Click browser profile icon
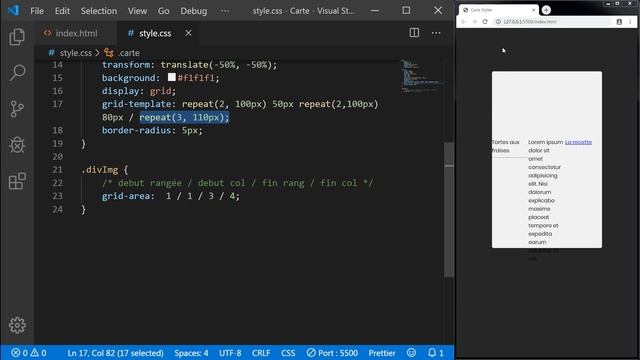Viewport: 640px width, 360px height. tap(619, 22)
